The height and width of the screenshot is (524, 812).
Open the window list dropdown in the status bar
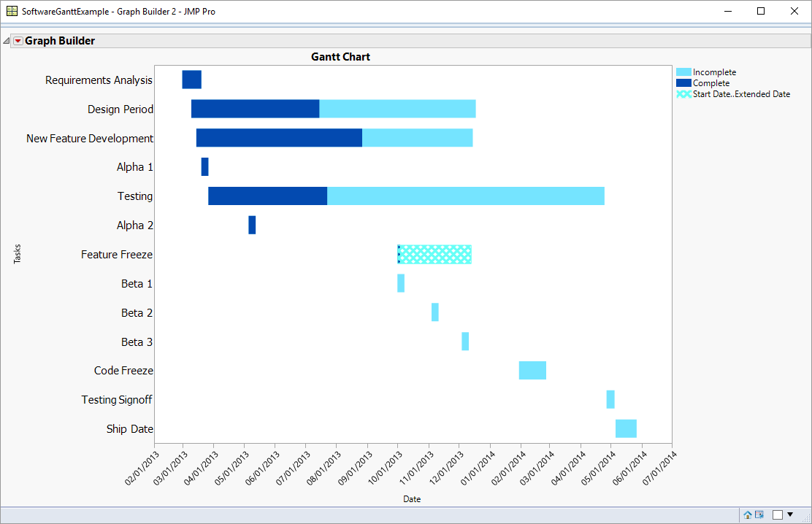click(791, 515)
